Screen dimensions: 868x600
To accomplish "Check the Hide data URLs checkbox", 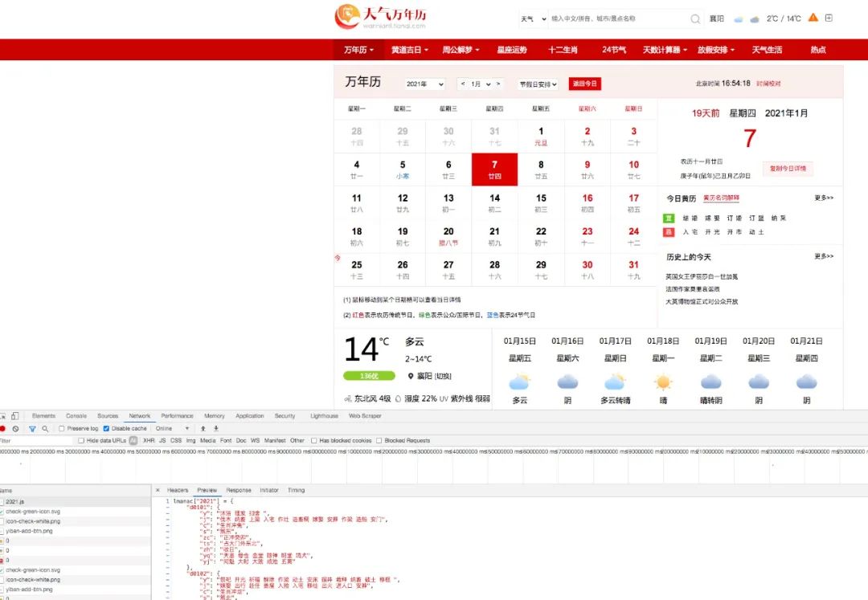I will [x=81, y=441].
